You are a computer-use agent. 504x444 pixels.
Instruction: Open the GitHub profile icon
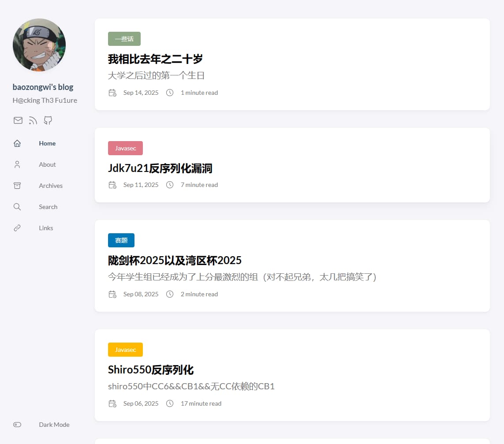(48, 120)
